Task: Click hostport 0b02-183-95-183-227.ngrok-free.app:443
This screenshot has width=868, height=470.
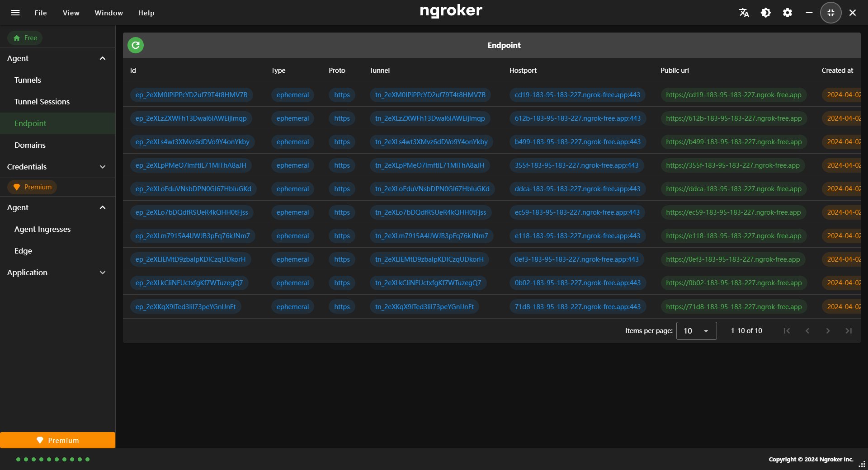Action: pos(577,283)
